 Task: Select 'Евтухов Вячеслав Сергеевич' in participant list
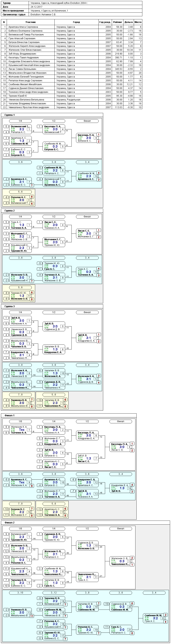pyautogui.click(x=24, y=42)
